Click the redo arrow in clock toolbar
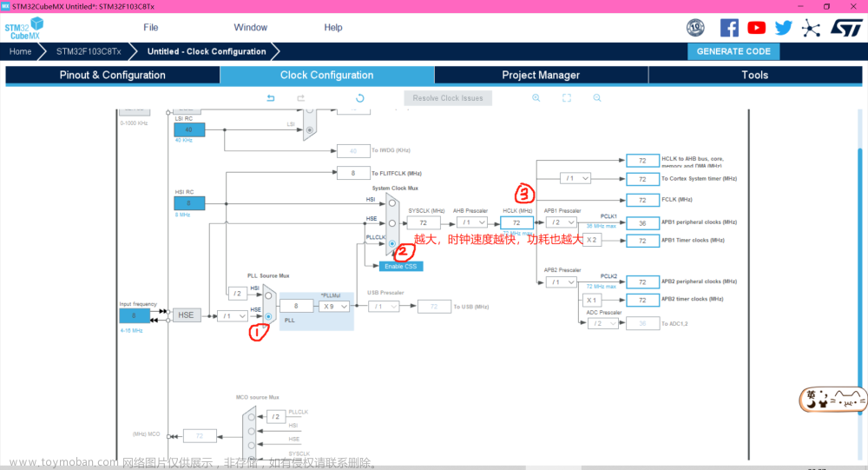Viewport: 868px width, 470px height. (x=300, y=98)
